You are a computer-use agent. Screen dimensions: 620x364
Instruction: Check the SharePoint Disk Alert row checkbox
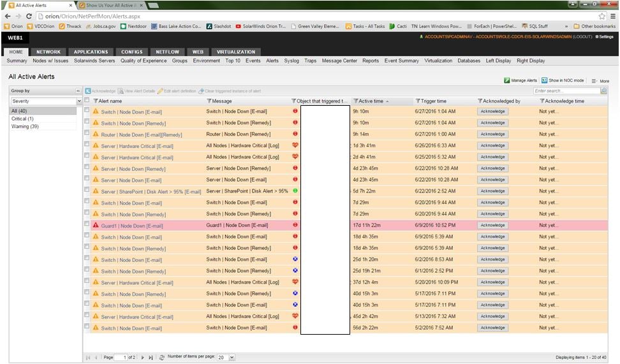(x=87, y=190)
